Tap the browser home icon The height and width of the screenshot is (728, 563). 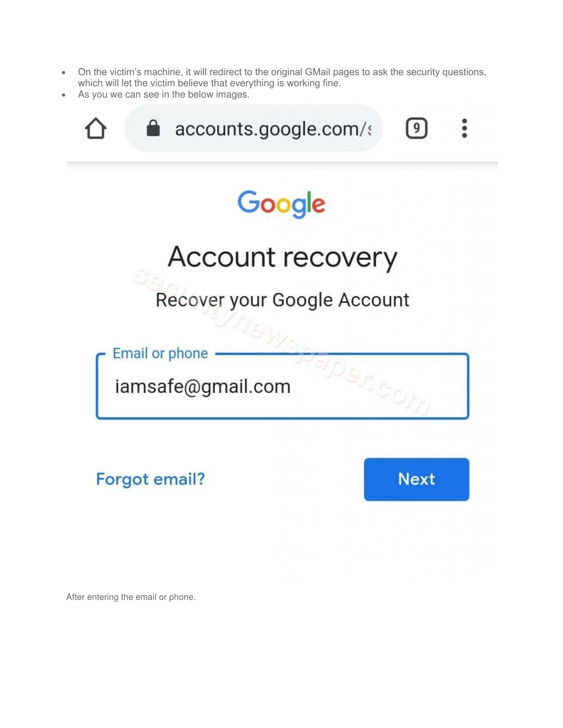[96, 129]
